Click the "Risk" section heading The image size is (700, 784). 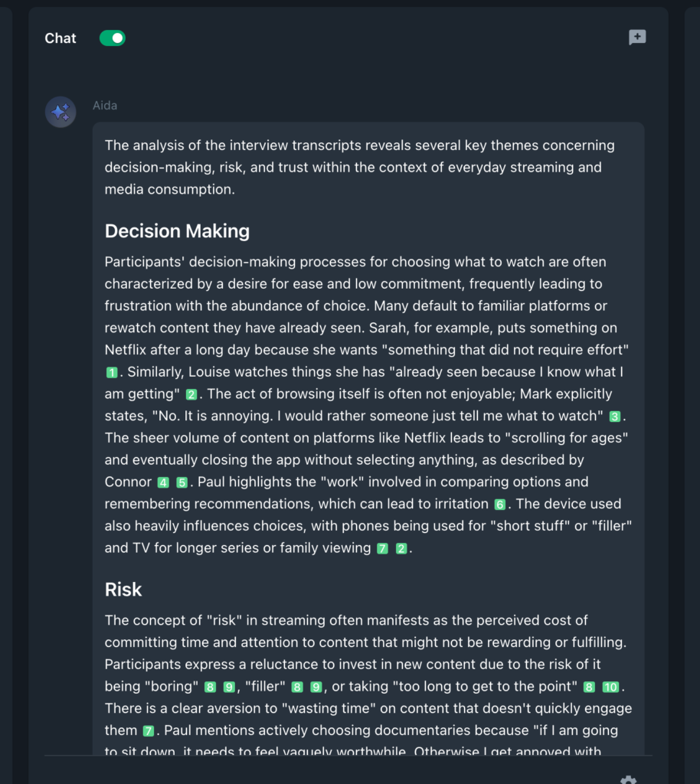(x=123, y=590)
